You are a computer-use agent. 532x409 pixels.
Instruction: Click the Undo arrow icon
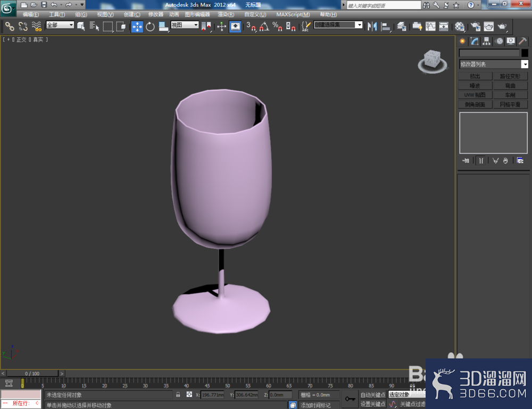[x=54, y=5]
